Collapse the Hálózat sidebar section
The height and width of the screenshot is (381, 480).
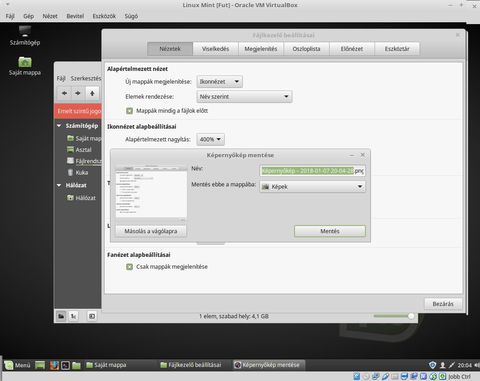[x=59, y=185]
